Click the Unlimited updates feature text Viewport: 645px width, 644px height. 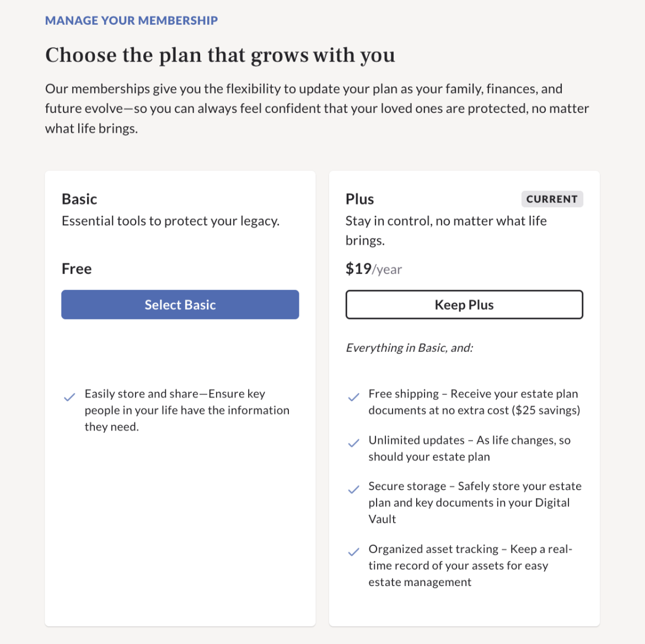[469, 448]
